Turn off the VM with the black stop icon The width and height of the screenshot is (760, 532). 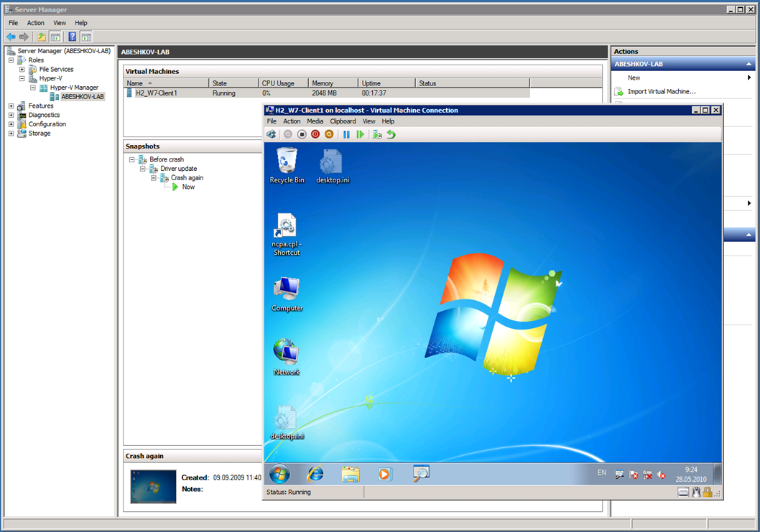point(302,134)
